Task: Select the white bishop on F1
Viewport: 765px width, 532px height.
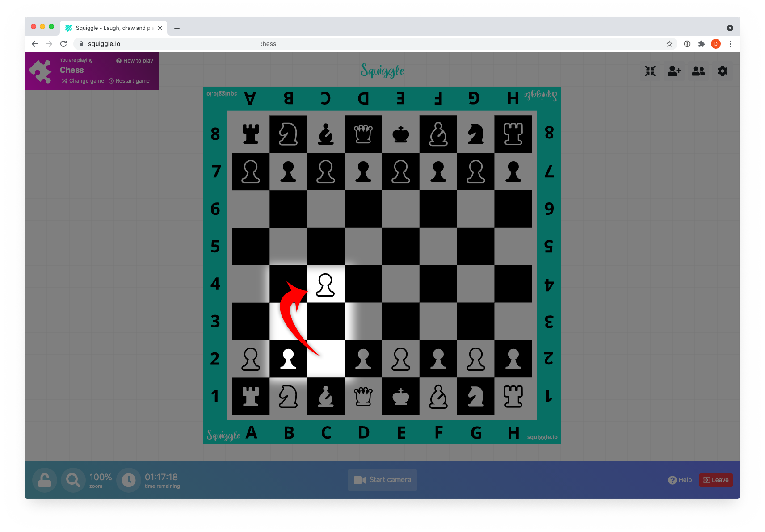Action: coord(438,396)
